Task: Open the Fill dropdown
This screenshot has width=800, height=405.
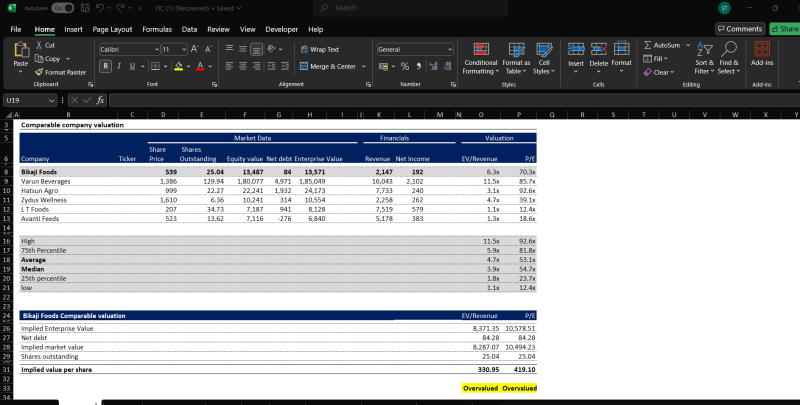Action: click(x=655, y=59)
